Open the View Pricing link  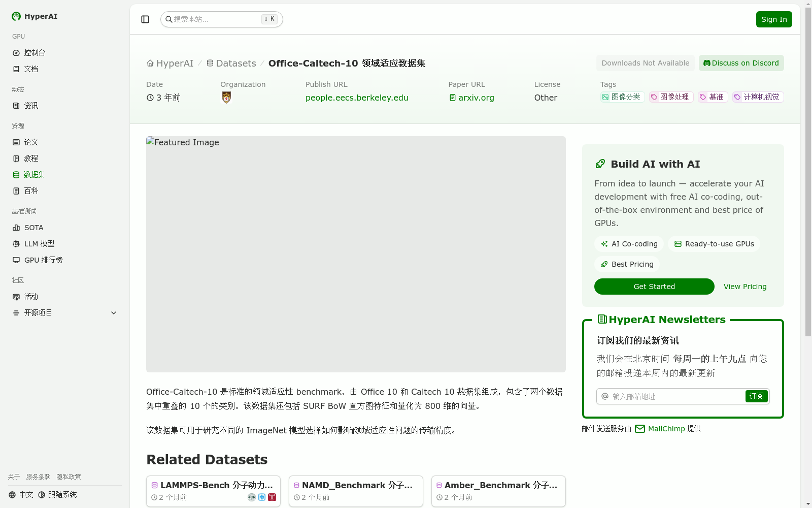coord(745,287)
